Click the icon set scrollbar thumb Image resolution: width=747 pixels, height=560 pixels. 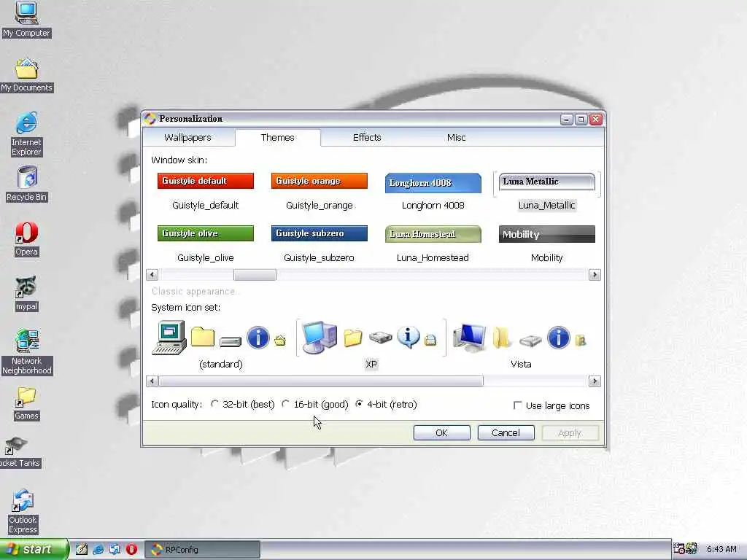coord(321,381)
